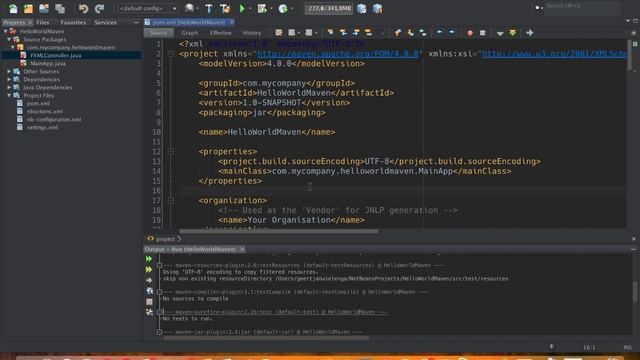Click the Undo arrow icon

coord(83,8)
